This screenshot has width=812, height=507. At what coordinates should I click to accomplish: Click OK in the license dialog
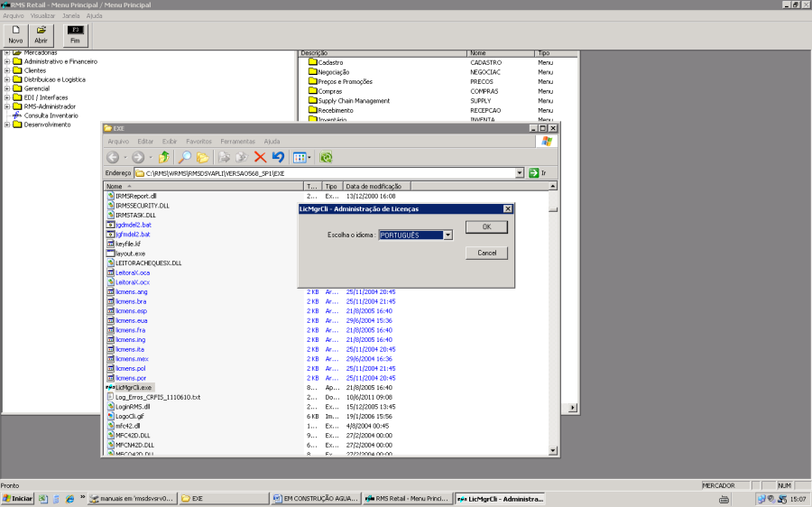pos(486,226)
